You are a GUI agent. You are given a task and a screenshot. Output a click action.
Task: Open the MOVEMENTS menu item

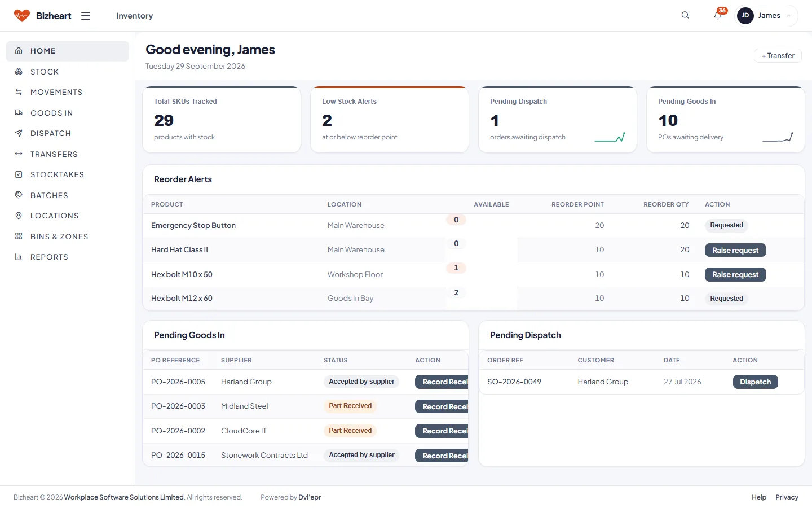(56, 92)
